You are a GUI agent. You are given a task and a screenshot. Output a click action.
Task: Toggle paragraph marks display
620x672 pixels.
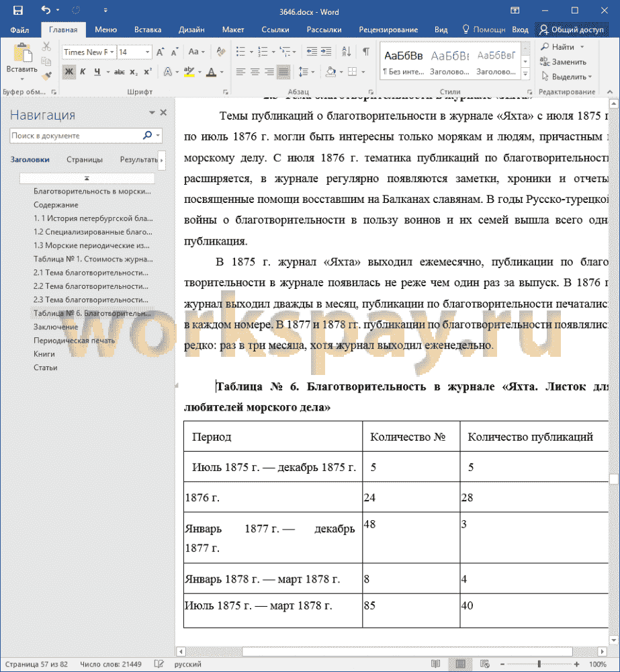pyautogui.click(x=366, y=52)
